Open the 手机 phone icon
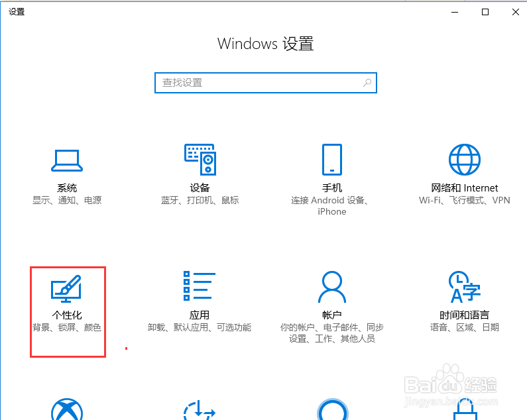The height and width of the screenshot is (420, 527). pyautogui.click(x=332, y=160)
